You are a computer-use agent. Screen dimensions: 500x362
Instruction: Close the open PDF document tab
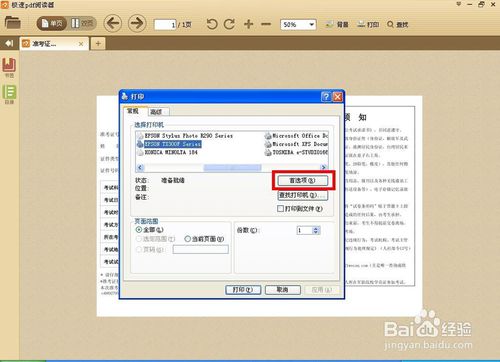[81, 44]
